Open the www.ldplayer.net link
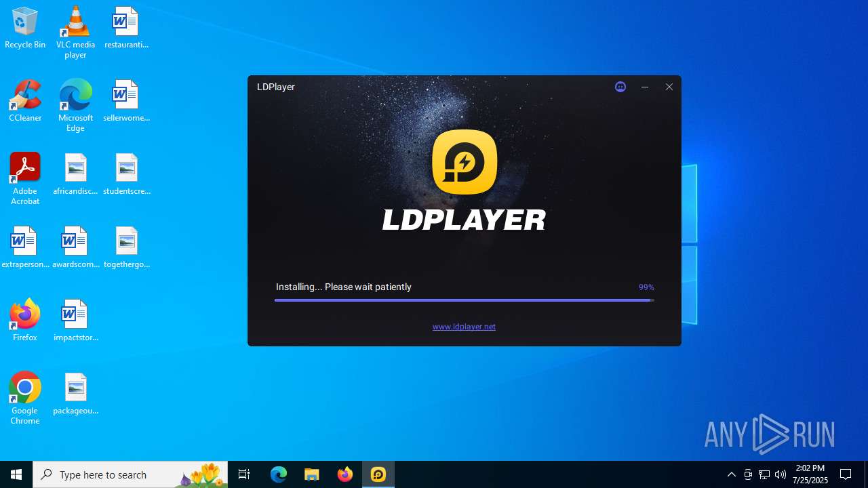Image resolution: width=868 pixels, height=488 pixels. [464, 327]
